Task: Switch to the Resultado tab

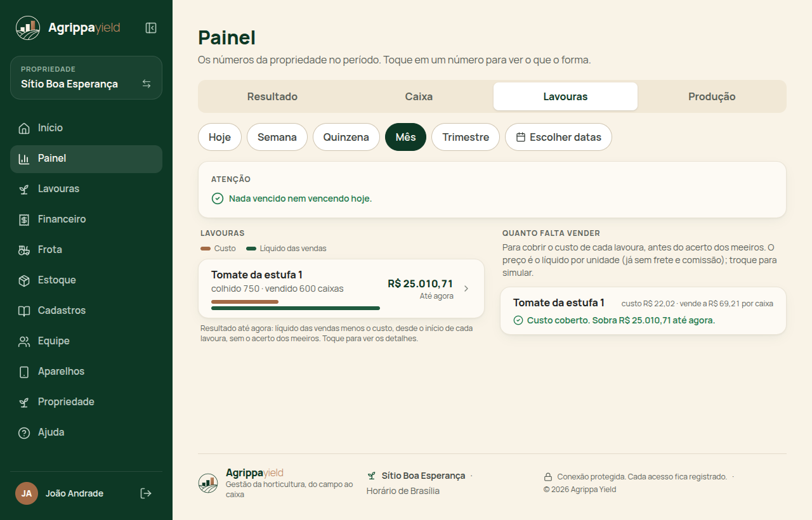Action: tap(272, 96)
